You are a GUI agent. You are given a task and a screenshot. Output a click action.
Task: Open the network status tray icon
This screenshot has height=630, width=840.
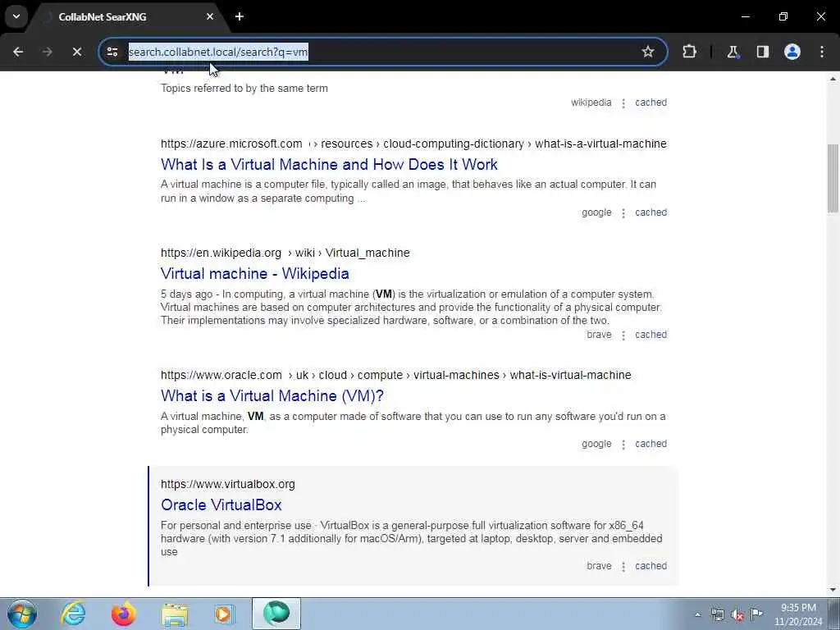click(717, 614)
